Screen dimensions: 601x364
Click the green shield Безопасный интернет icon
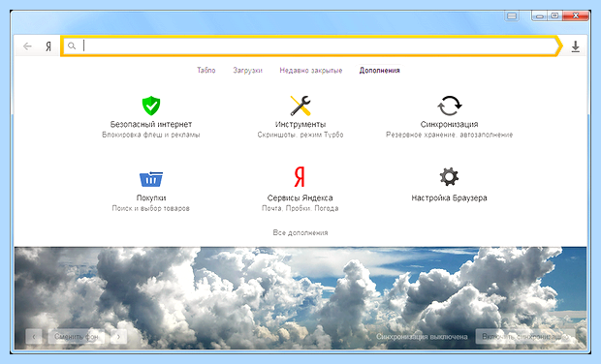coord(151,106)
